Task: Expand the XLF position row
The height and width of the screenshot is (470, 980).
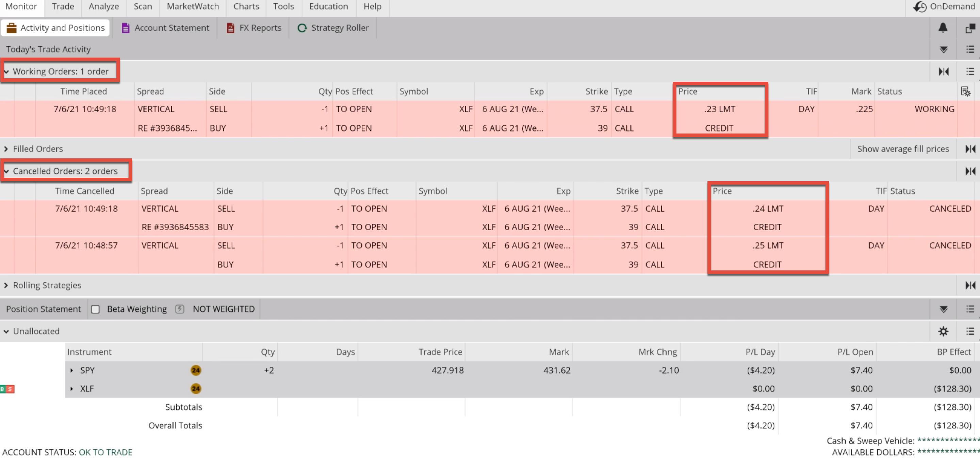Action: pyautogui.click(x=71, y=389)
